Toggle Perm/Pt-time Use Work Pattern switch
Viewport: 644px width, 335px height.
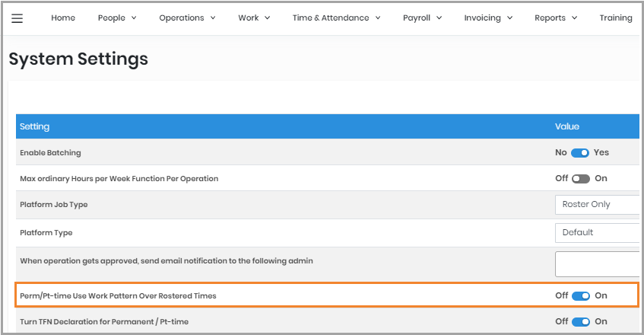pyautogui.click(x=581, y=296)
